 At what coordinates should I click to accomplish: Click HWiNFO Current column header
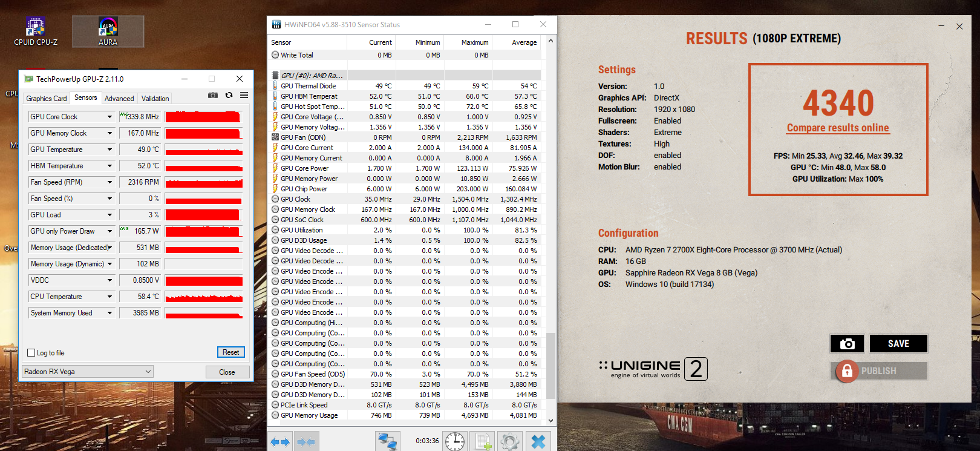tap(371, 42)
